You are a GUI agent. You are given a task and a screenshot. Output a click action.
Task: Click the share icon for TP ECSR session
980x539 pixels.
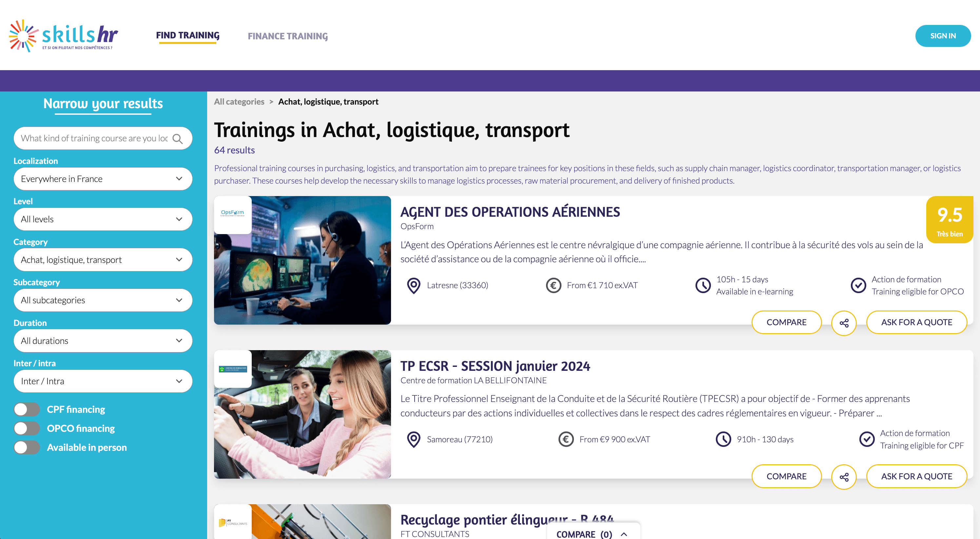coord(844,476)
